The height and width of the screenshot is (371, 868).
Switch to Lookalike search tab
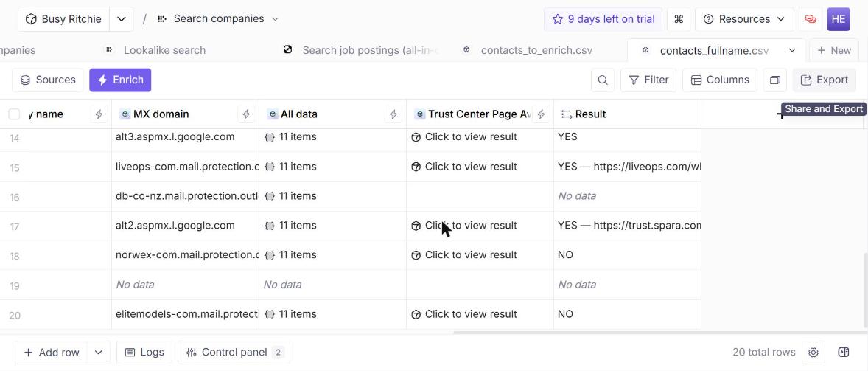(x=155, y=50)
